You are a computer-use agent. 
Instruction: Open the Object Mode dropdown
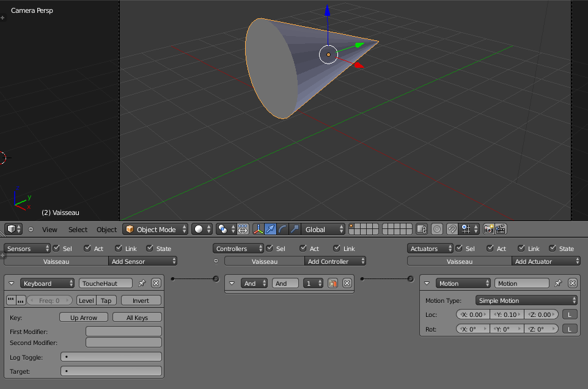coord(155,230)
